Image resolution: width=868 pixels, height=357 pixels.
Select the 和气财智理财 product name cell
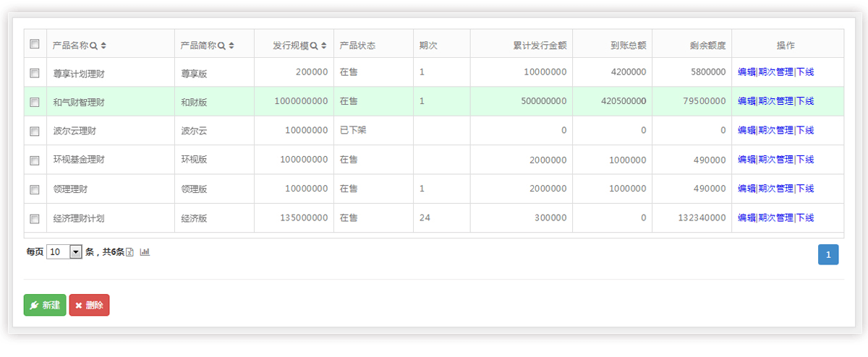pyautogui.click(x=111, y=101)
